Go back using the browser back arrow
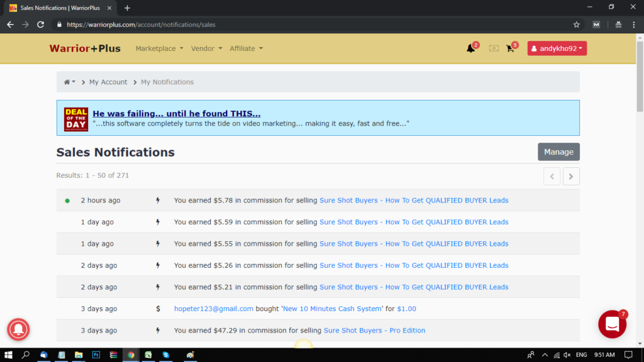 (10, 25)
